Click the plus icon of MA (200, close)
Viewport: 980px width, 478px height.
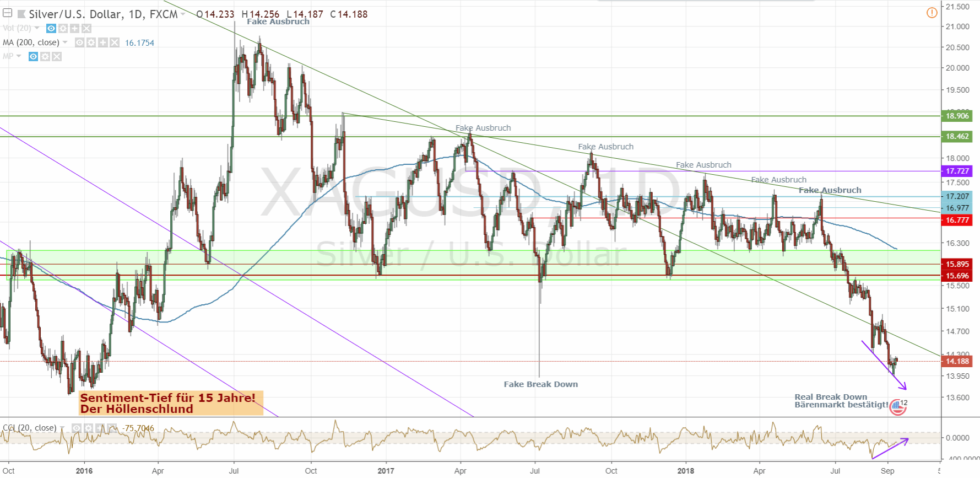[x=103, y=42]
